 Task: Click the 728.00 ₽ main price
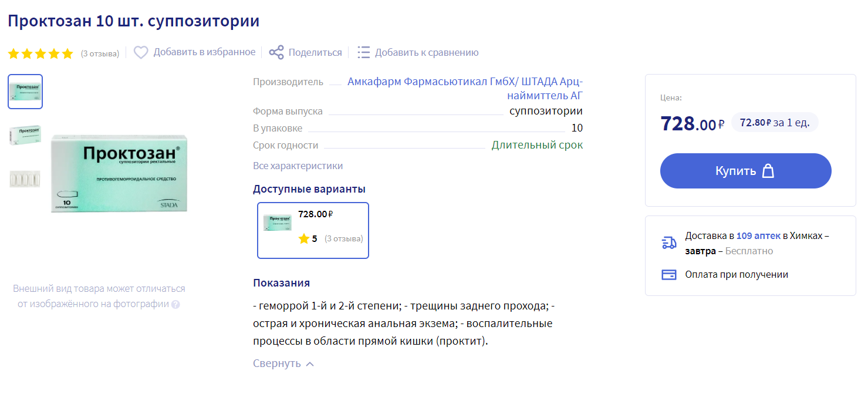(x=693, y=123)
